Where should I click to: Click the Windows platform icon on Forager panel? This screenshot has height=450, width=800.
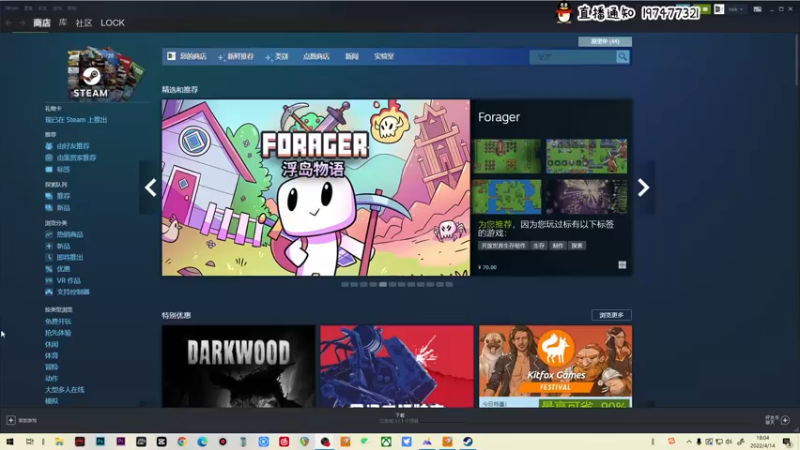click(x=622, y=265)
